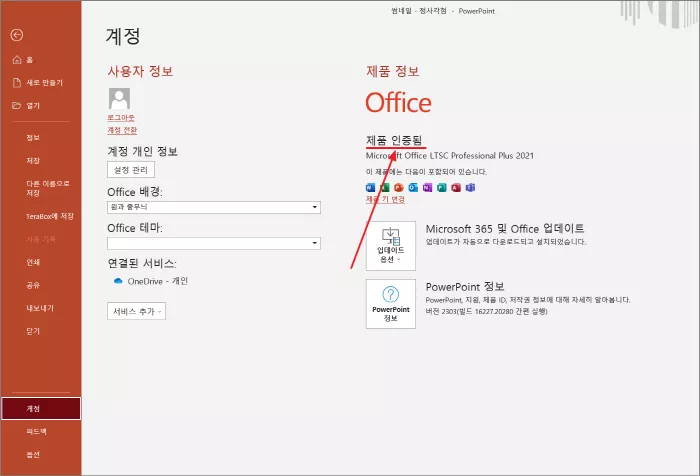
Task: Click the teal Publisher app icon
Action: point(442,188)
